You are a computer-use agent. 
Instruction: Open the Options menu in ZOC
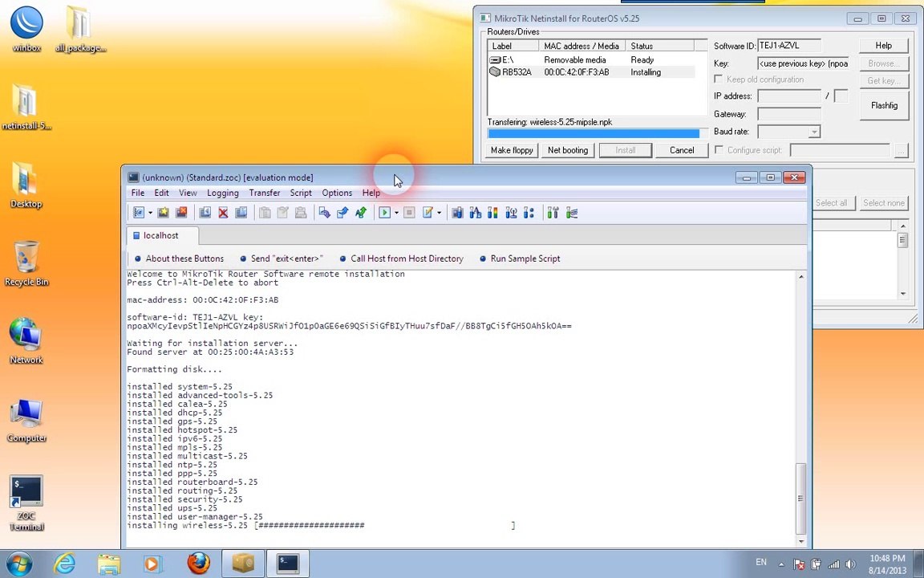(337, 193)
